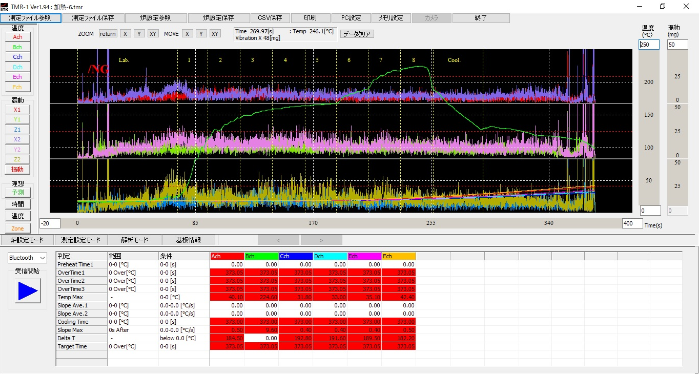Click the left arrow page button below the chart
The height and width of the screenshot is (376, 699).
click(279, 240)
